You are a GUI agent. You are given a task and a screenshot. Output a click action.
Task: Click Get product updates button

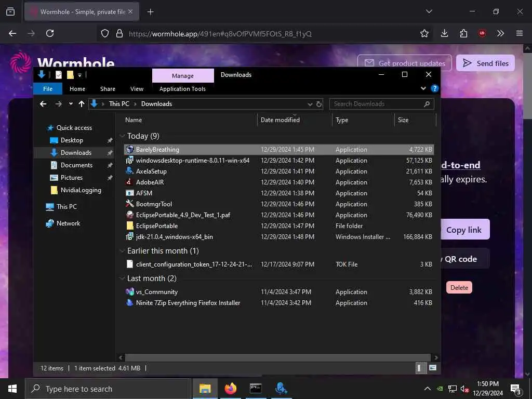[x=404, y=63]
